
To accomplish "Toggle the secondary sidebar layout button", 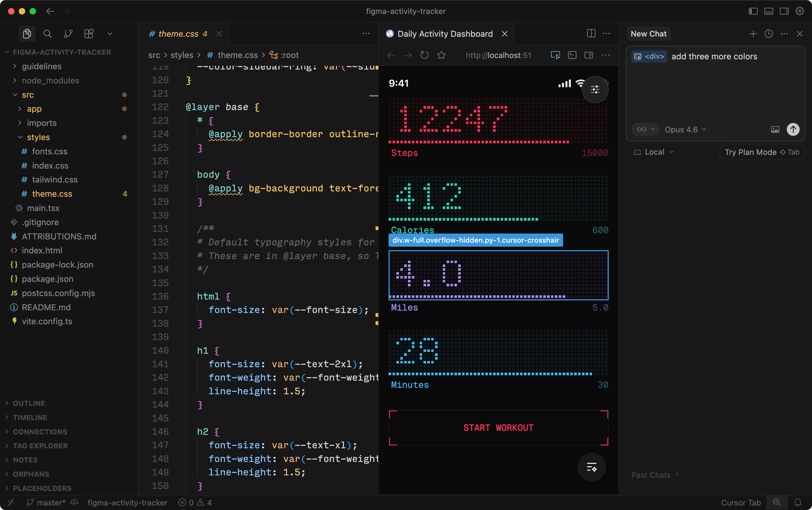I will 784,11.
